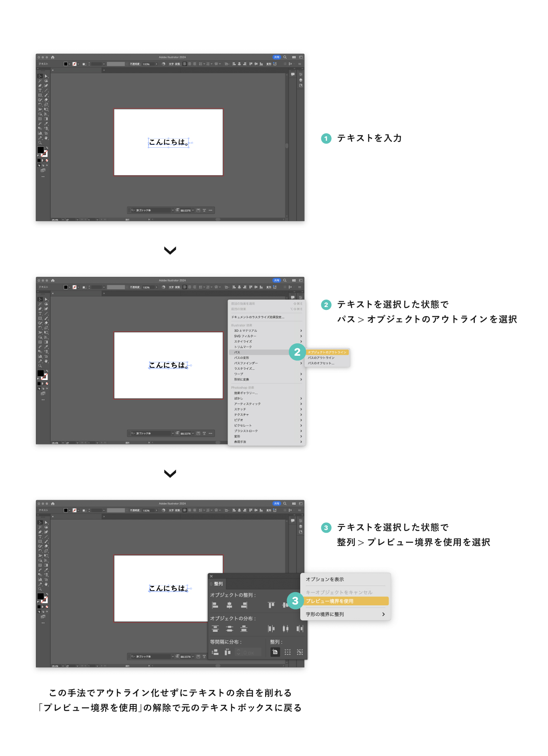The height and width of the screenshot is (756, 548).
Task: Pick the Pen tool in step 1 toolbox
Action: point(40,85)
